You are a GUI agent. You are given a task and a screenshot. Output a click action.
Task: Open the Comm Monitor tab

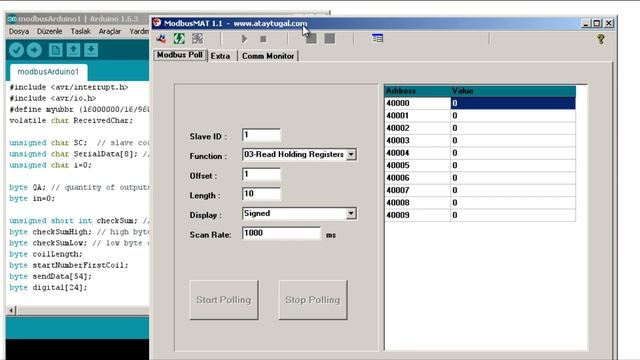click(268, 56)
